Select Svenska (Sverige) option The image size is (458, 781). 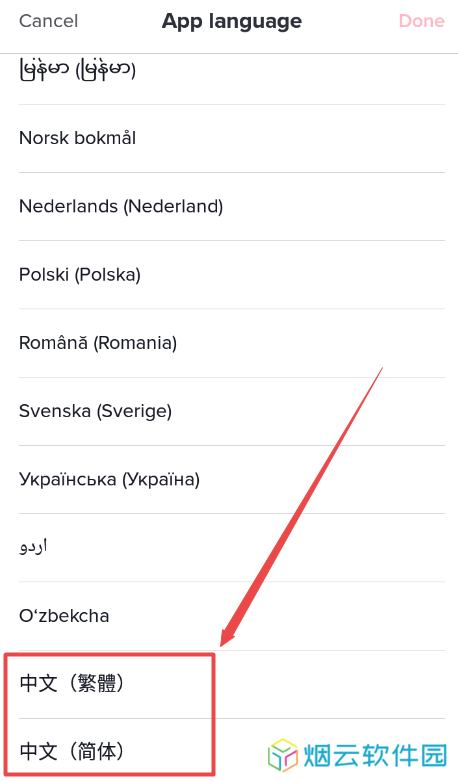click(231, 411)
